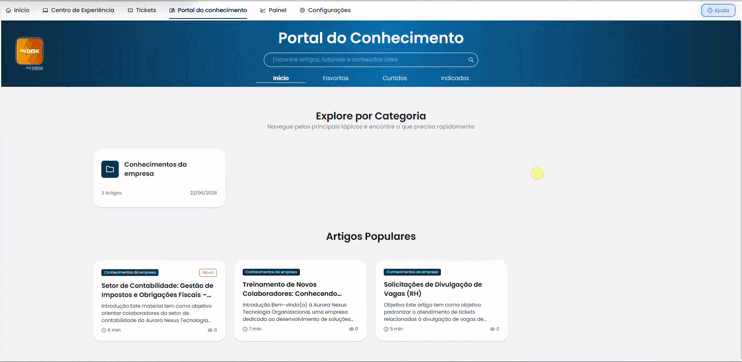Switch to the Favoritos tab
The width and height of the screenshot is (742, 362).
[x=336, y=78]
